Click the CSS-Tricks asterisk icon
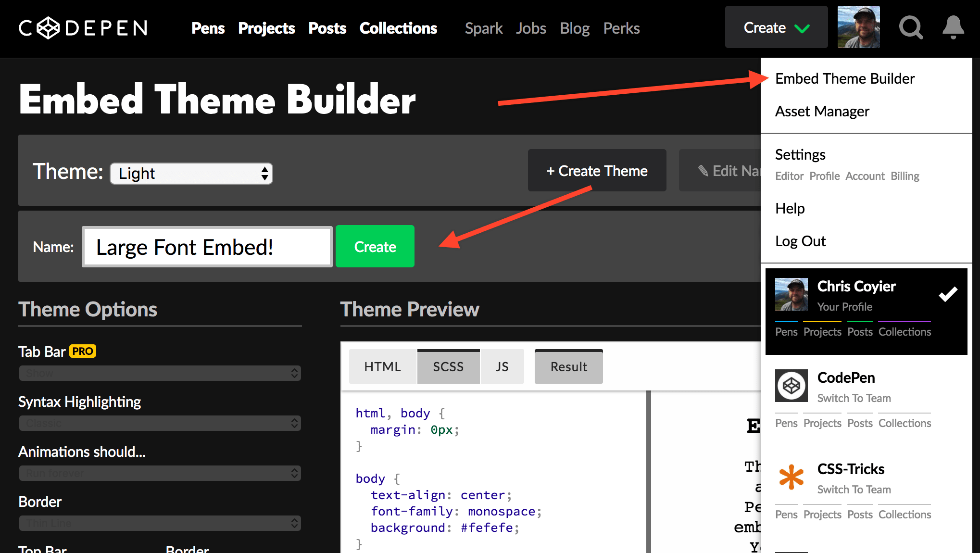The image size is (980, 553). click(x=791, y=477)
